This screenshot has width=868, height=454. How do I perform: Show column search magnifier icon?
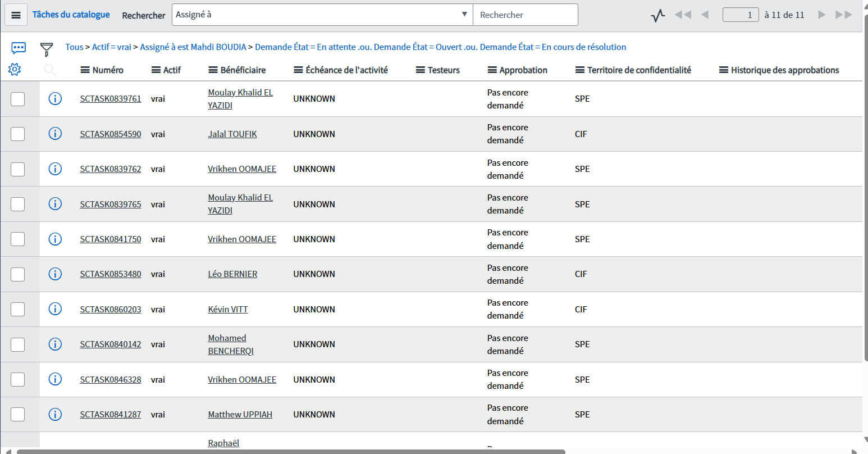(x=50, y=70)
